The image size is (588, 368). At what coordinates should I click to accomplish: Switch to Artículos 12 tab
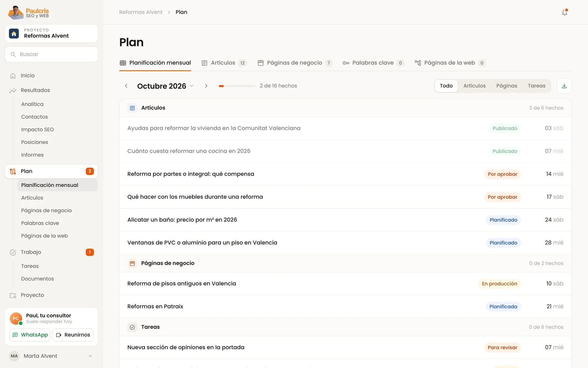pyautogui.click(x=224, y=63)
